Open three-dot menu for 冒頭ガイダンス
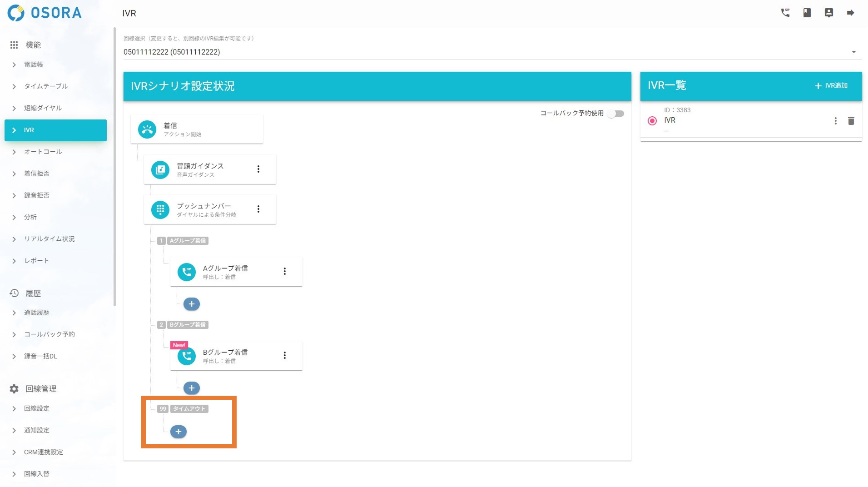The width and height of the screenshot is (868, 487). coord(258,169)
